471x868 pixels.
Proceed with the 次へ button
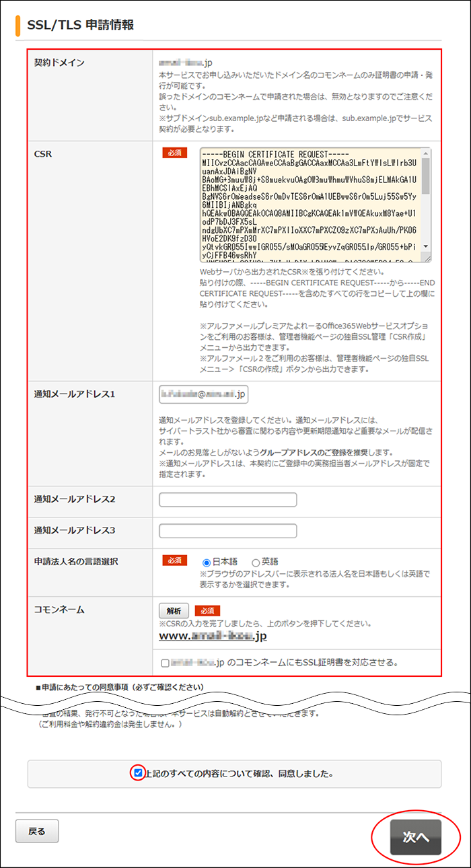(x=415, y=837)
